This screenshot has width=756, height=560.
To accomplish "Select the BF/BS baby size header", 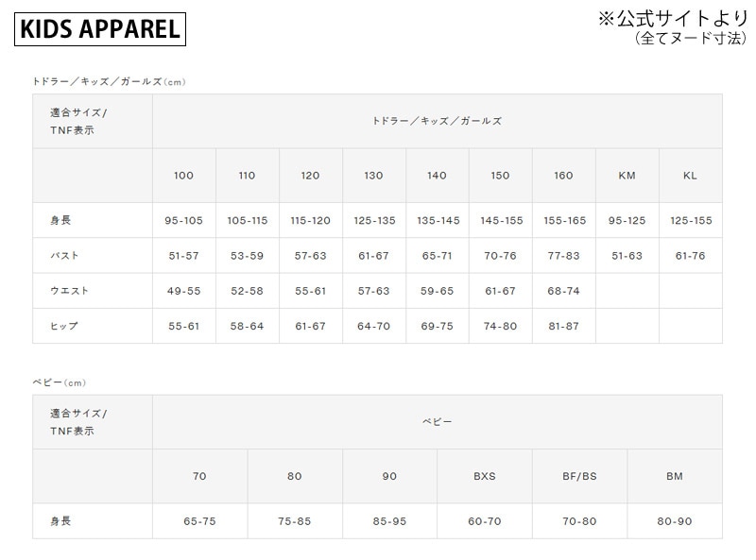I will click(579, 476).
